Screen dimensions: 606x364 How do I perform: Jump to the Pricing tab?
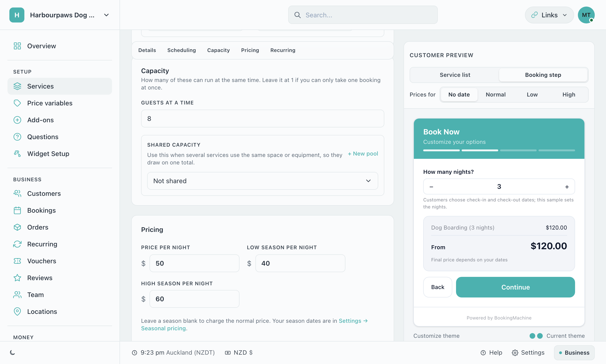point(250,50)
